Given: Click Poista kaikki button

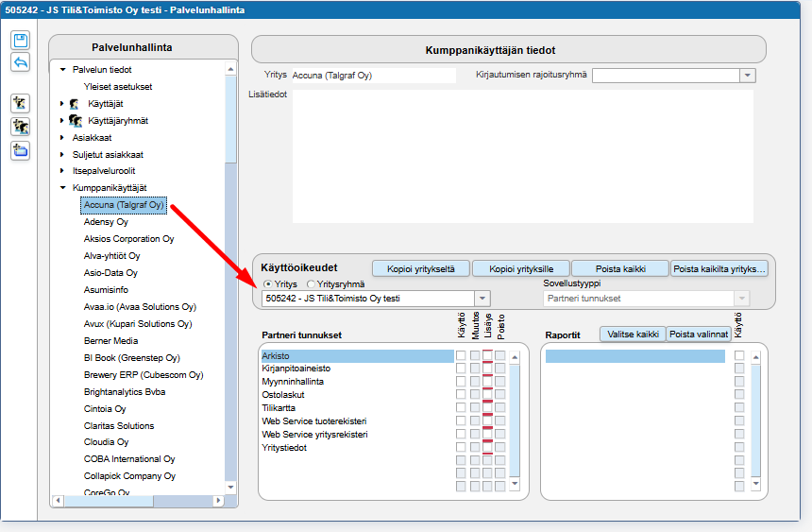Looking at the screenshot, I should coord(620,268).
